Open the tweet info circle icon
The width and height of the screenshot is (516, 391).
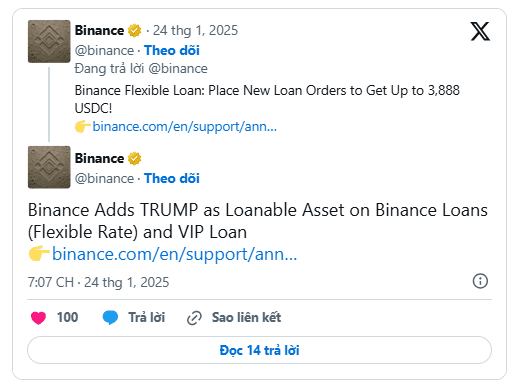[480, 281]
